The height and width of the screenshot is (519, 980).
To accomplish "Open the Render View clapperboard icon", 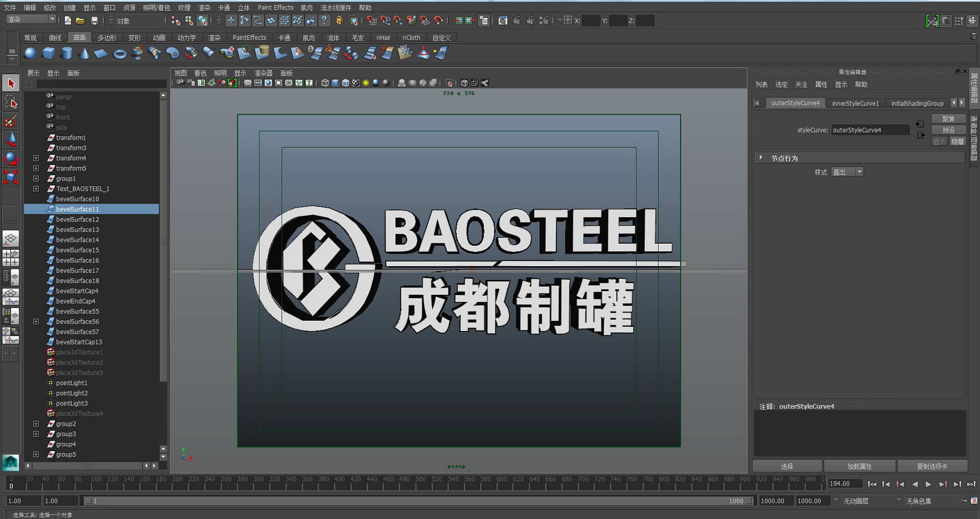I will [x=502, y=20].
